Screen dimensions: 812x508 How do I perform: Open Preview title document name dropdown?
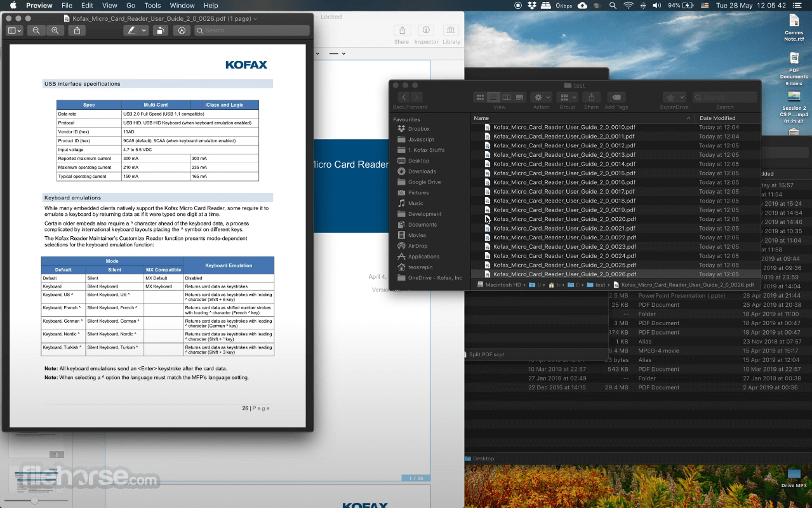click(255, 19)
